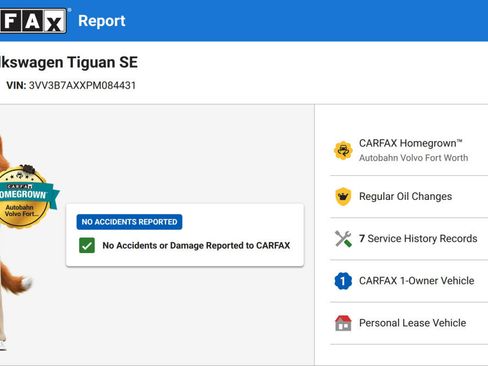Open Personal Lease Vehicle entry

click(x=412, y=323)
